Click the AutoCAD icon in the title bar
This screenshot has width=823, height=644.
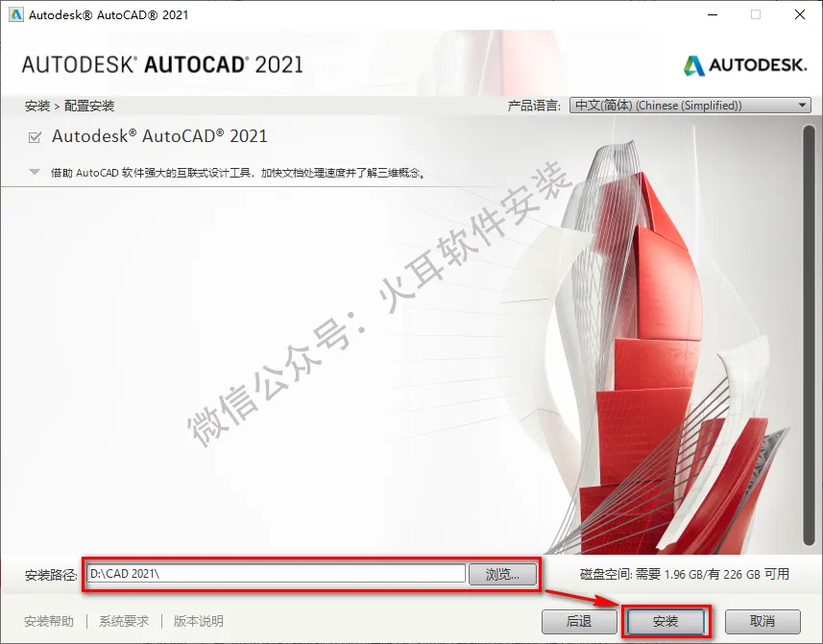(16, 14)
